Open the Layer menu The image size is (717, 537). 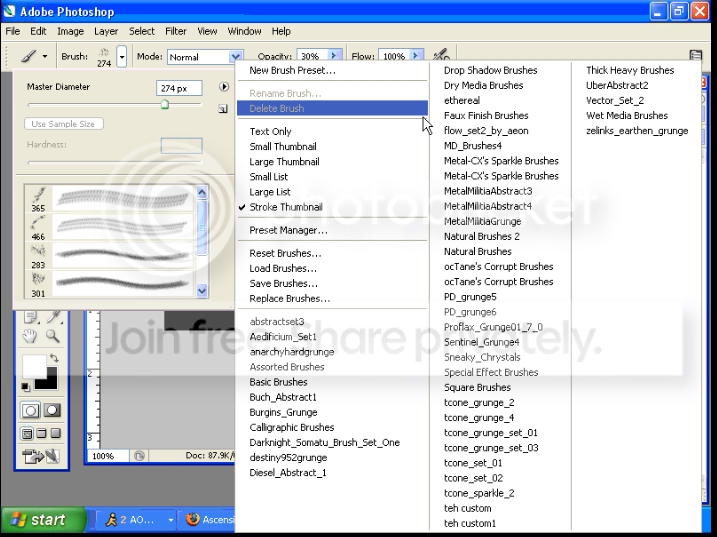pos(106,31)
